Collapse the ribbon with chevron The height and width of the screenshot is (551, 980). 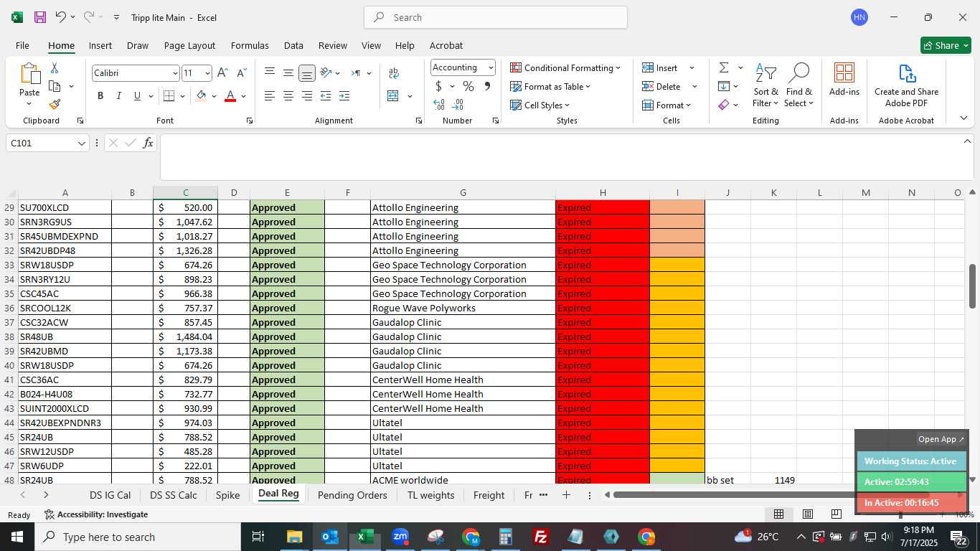pyautogui.click(x=963, y=118)
